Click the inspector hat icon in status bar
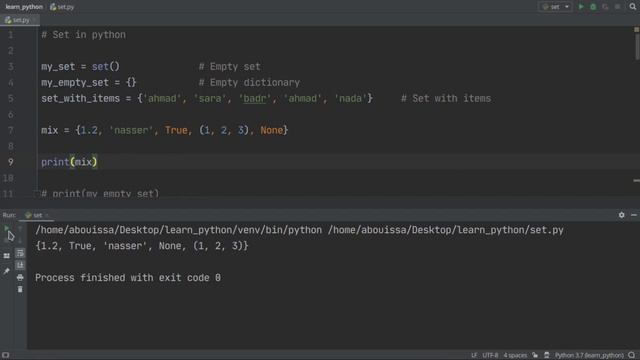 [547, 355]
